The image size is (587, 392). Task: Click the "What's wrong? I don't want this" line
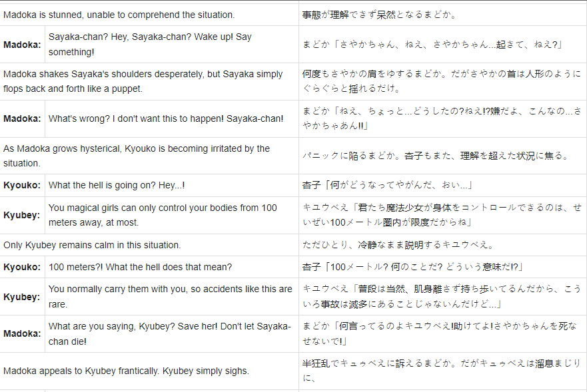click(x=166, y=118)
